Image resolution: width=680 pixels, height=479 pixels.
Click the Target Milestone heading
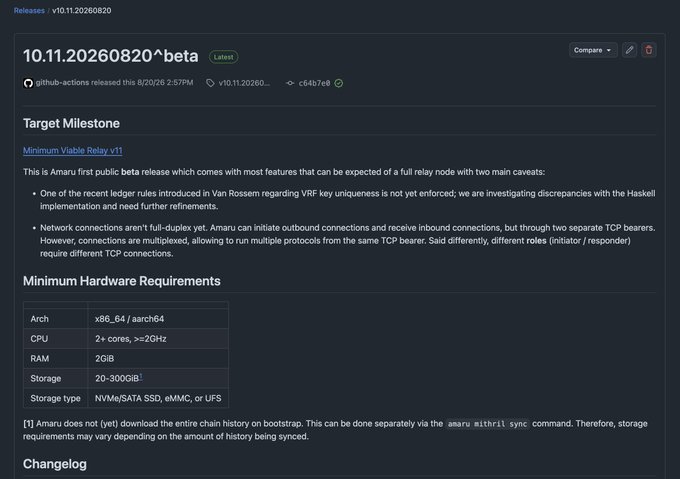tap(71, 123)
